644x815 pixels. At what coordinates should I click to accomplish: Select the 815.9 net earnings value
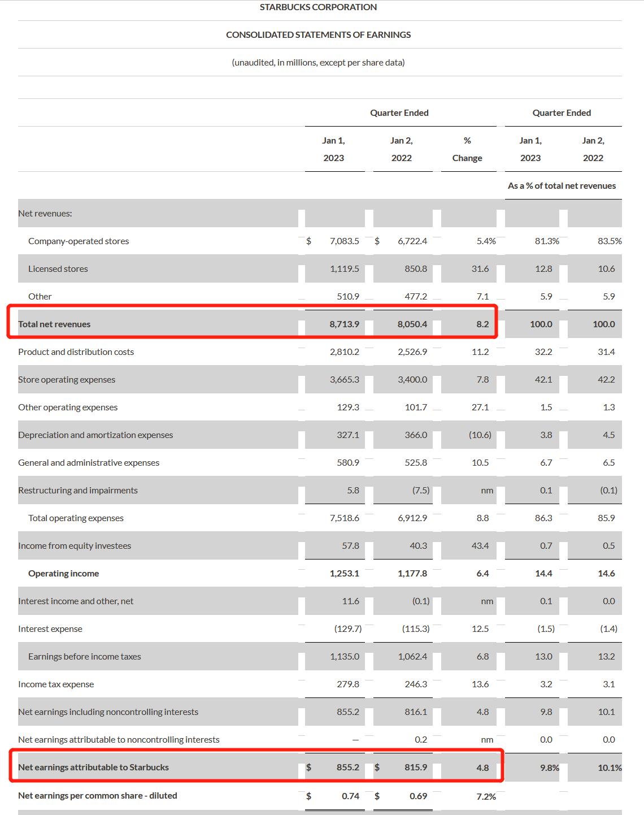(x=416, y=768)
